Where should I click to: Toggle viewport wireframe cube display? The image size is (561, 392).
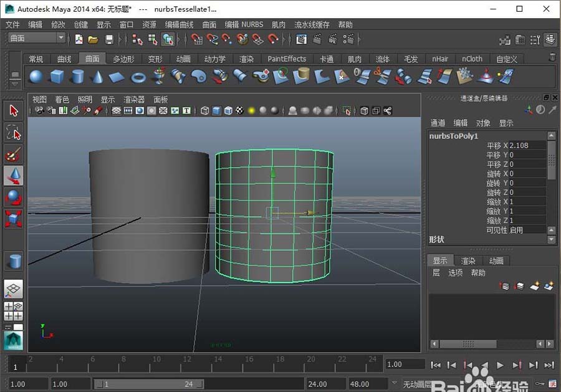[204, 111]
